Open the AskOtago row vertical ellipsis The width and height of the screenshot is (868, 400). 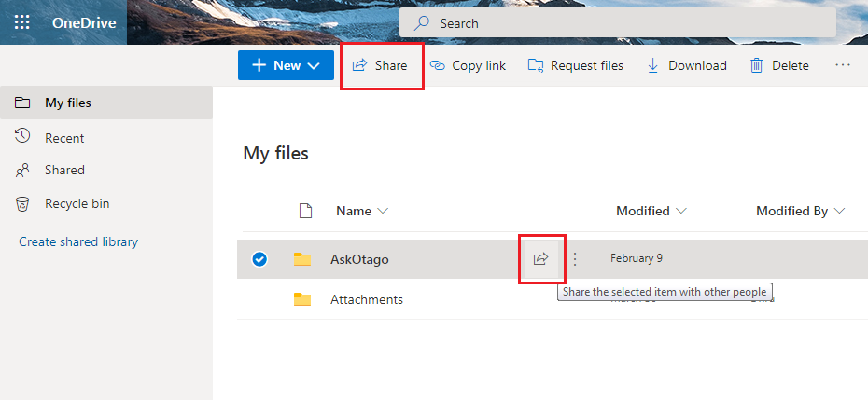coord(575,259)
